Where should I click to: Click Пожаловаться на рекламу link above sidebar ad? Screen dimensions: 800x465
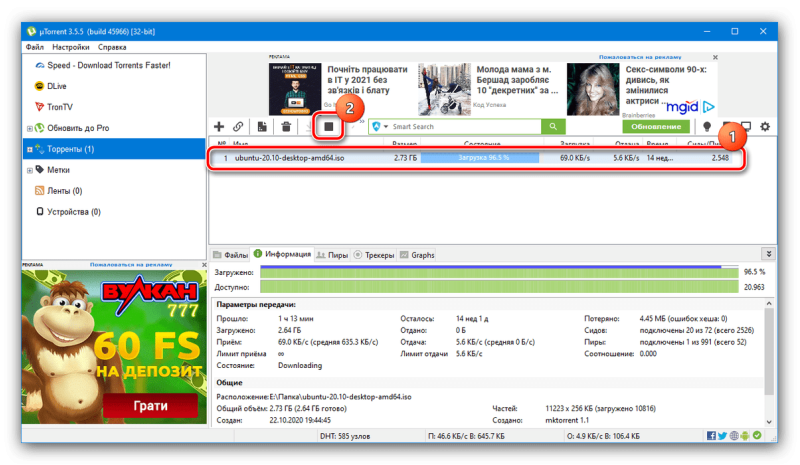(131, 265)
